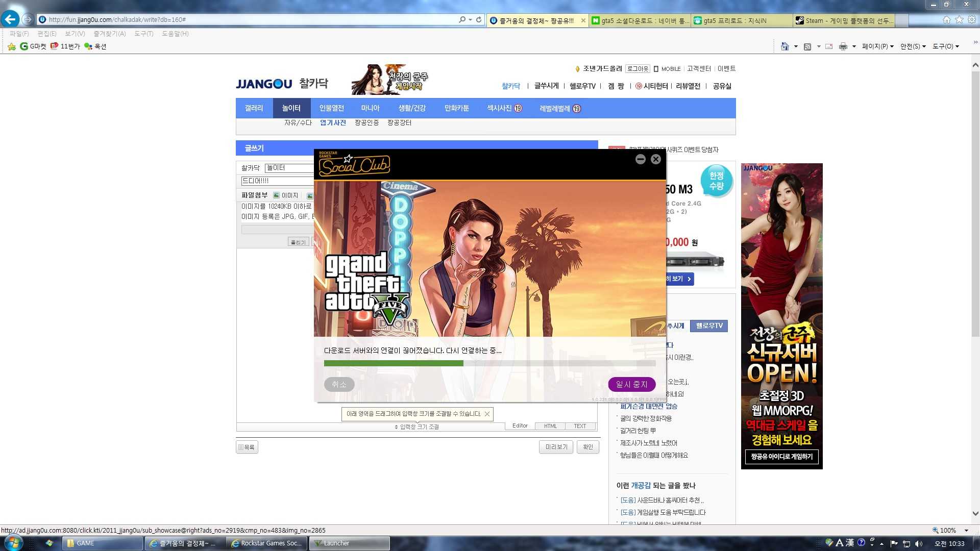The image size is (980, 551).
Task: Click the Home icon beside the tab bar
Action: coord(947,19)
